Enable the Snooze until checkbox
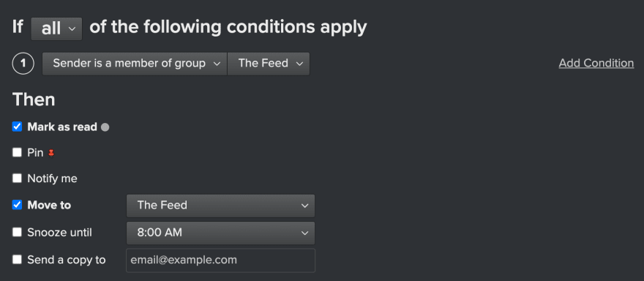The height and width of the screenshot is (281, 644). pos(17,233)
